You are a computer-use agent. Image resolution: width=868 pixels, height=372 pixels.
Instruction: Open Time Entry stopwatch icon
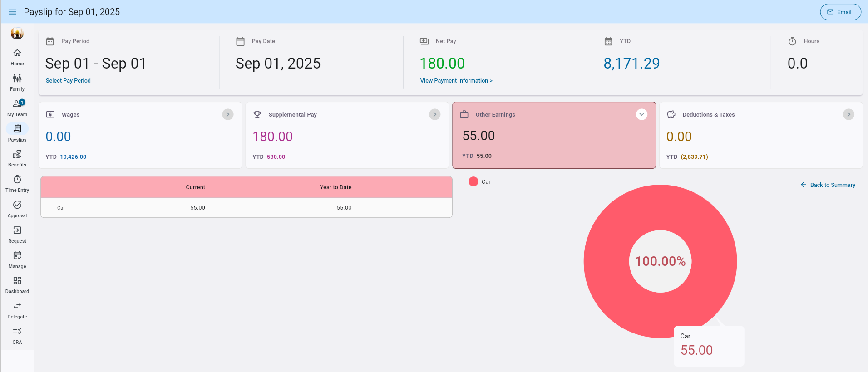pyautogui.click(x=17, y=180)
